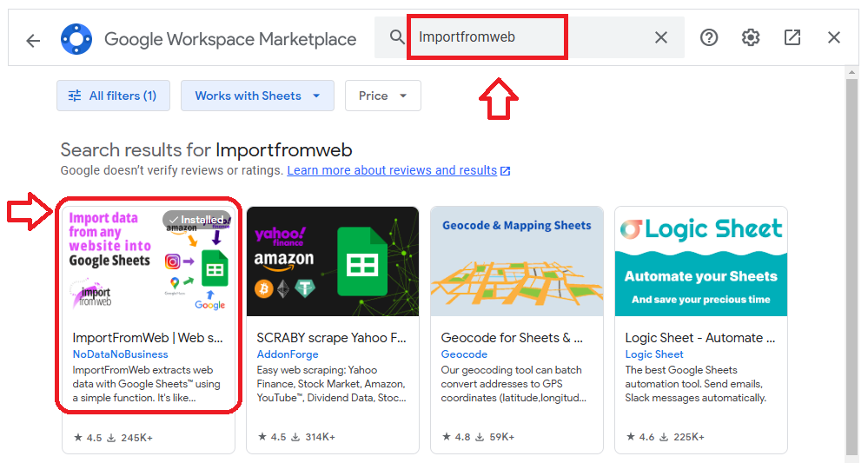Open the Geocode developer link
868x463 pixels.
point(464,354)
